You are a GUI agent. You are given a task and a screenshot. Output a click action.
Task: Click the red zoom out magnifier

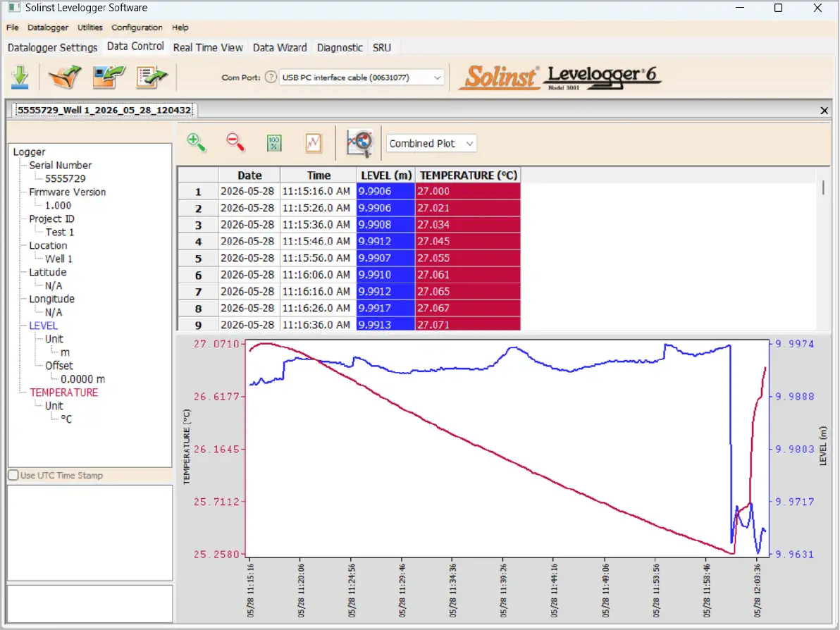tap(235, 143)
